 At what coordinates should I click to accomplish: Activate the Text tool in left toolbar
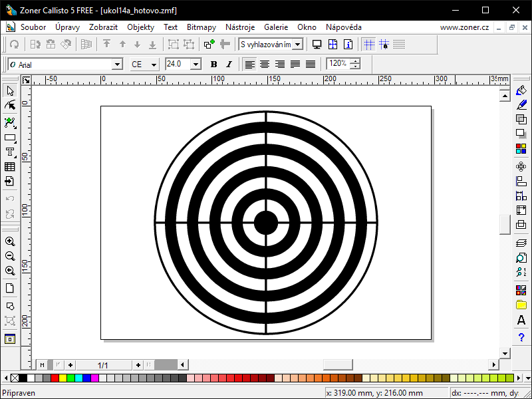pyautogui.click(x=10, y=152)
